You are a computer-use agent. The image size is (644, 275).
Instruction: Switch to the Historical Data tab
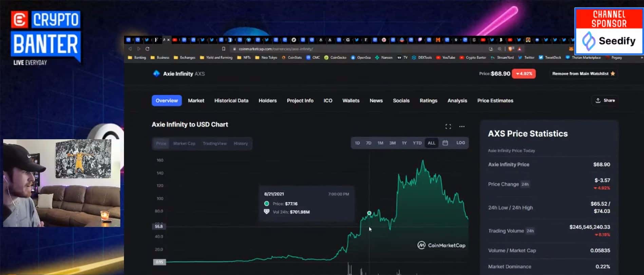(231, 101)
